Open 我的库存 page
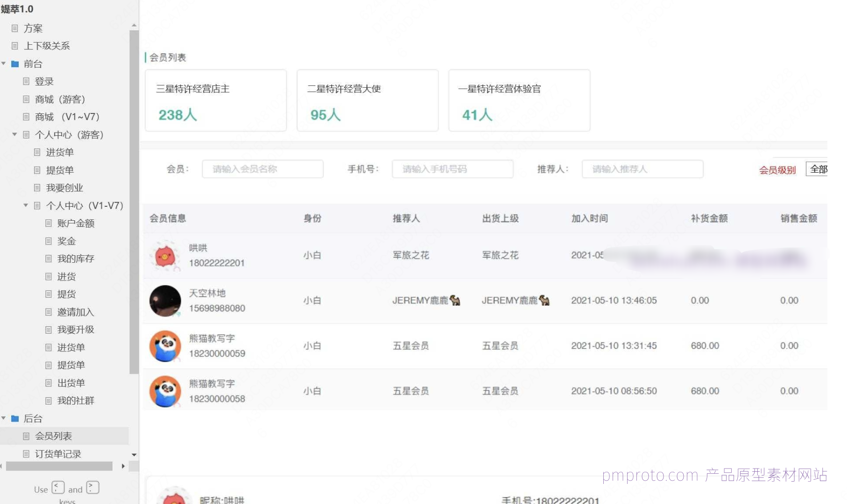 [76, 259]
